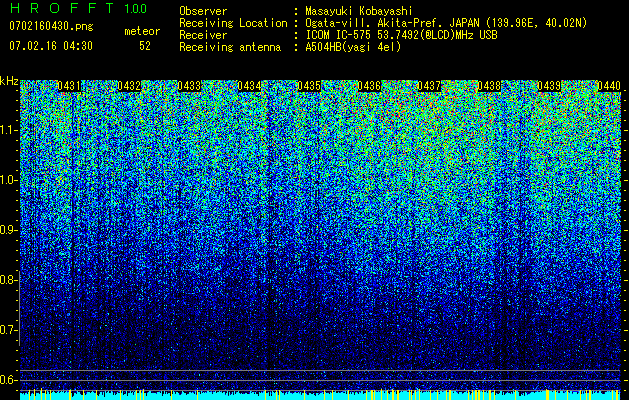Click the 1.0 kHz axis label
The width and height of the screenshot is (629, 400).
[7, 180]
